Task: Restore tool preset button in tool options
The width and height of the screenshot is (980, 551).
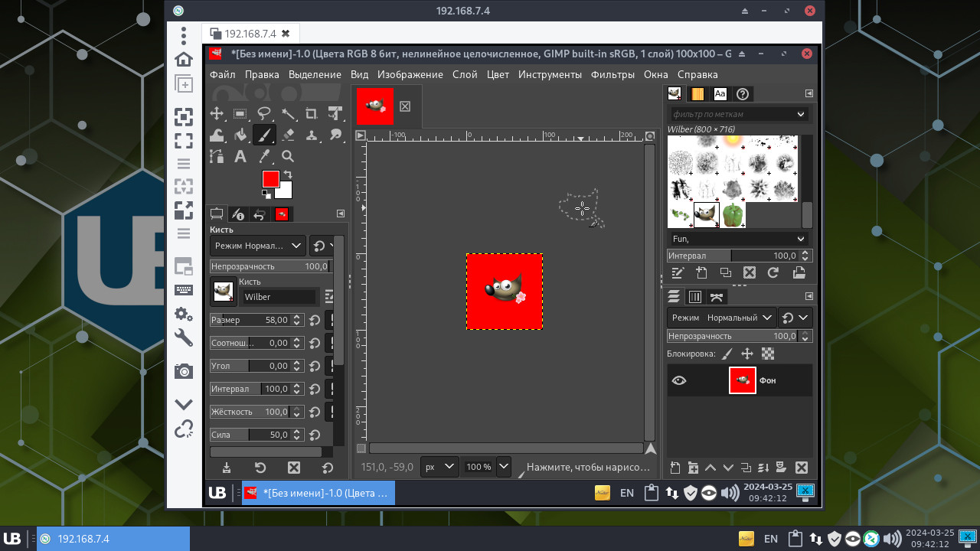Action: 260,468
